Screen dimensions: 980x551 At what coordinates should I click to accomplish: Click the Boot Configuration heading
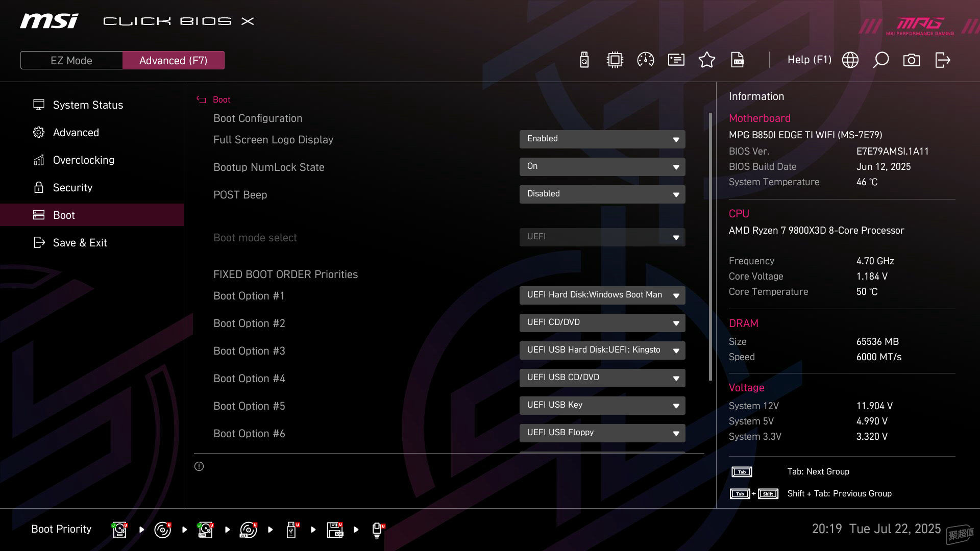pos(258,118)
